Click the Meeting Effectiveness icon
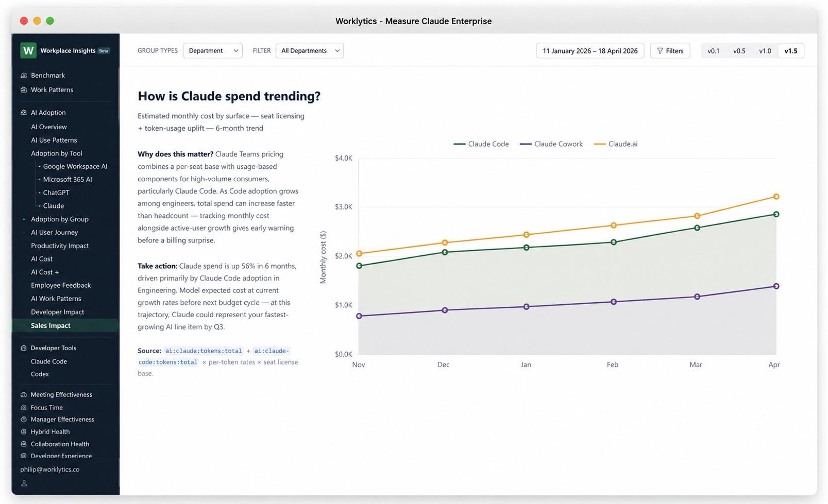The width and height of the screenshot is (828, 504). [x=24, y=395]
